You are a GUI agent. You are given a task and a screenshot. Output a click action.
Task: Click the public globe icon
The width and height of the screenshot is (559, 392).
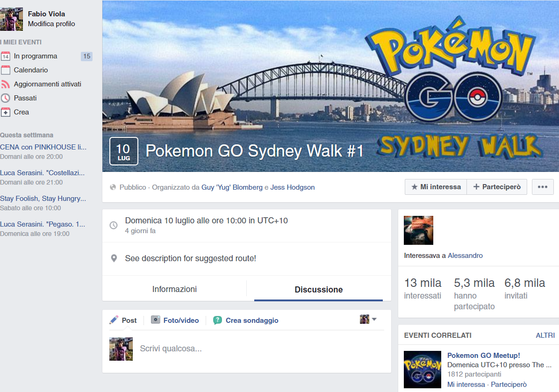(x=113, y=187)
